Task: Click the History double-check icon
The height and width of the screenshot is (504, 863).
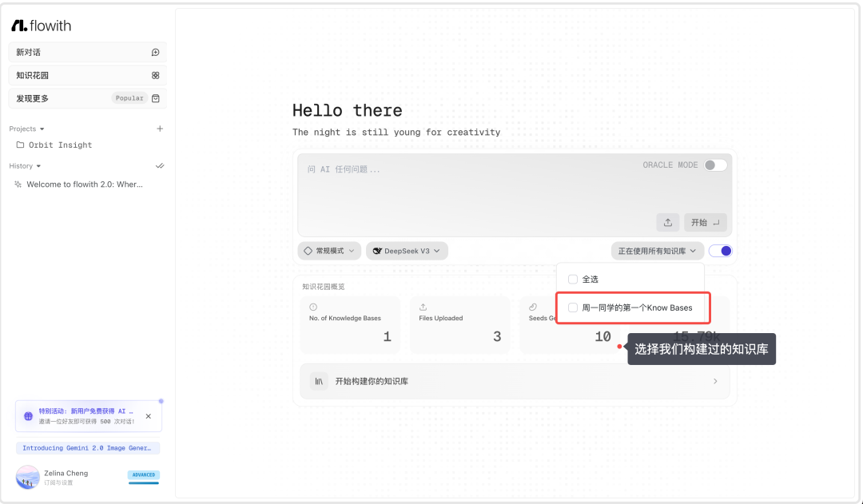Action: pyautogui.click(x=160, y=165)
